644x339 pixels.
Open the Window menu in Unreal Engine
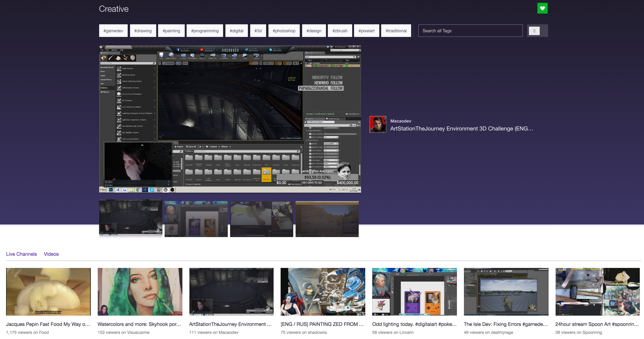tap(114, 50)
